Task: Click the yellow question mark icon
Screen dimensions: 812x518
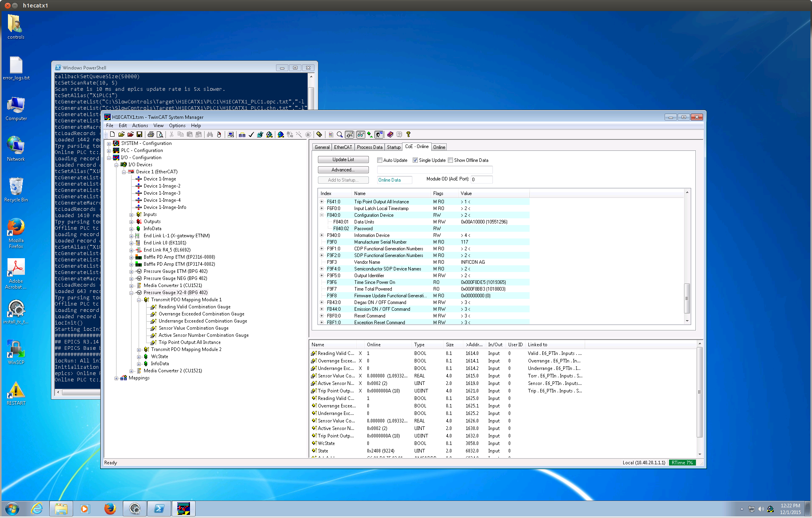Action: click(408, 135)
